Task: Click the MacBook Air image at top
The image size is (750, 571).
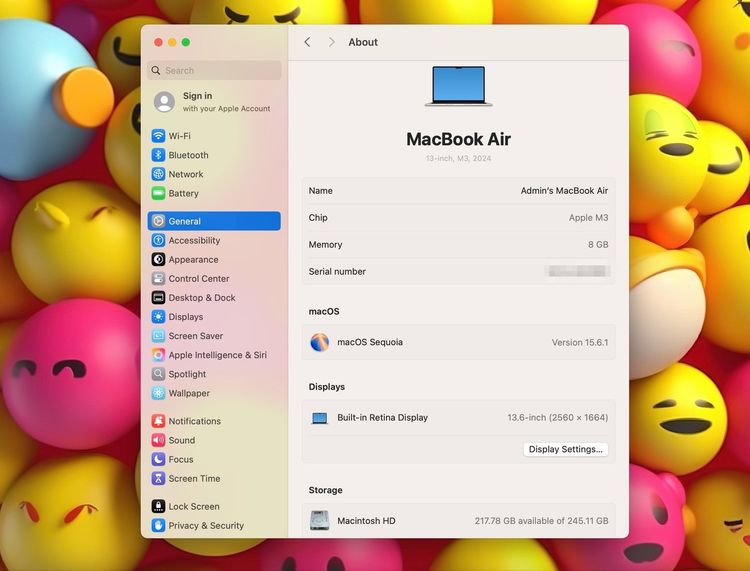Action: coord(459,86)
